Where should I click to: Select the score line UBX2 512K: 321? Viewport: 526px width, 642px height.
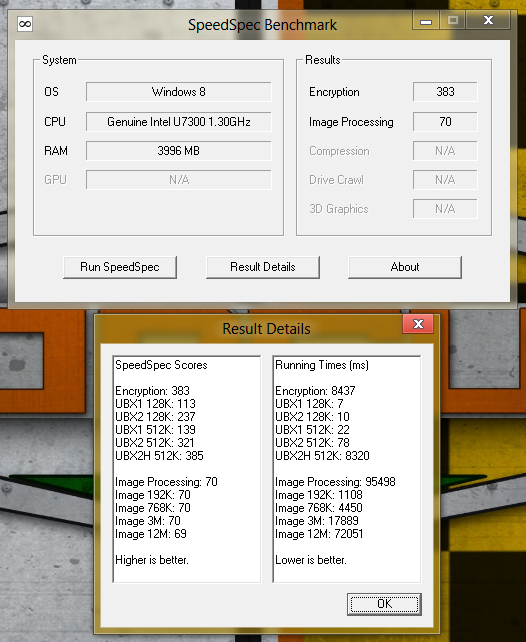(x=155, y=443)
